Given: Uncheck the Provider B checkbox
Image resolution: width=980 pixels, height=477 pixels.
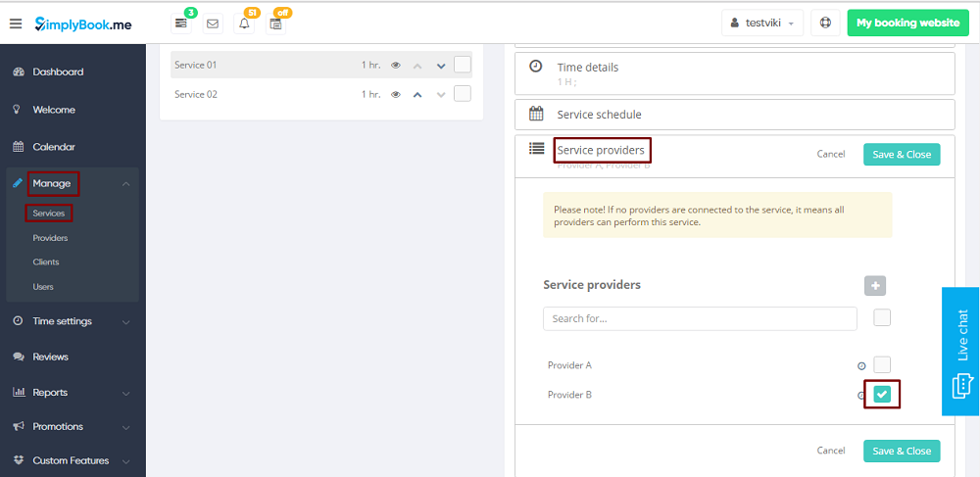Looking at the screenshot, I should 882,394.
